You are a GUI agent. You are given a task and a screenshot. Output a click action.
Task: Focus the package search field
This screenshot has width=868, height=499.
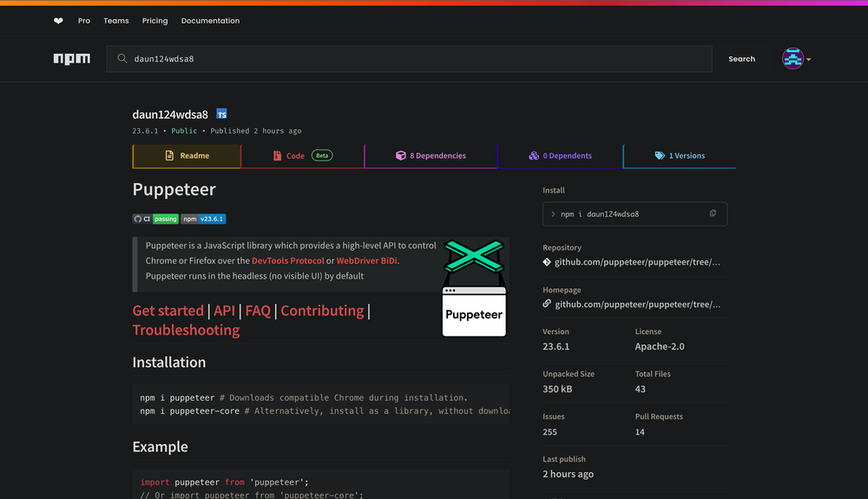(x=409, y=59)
